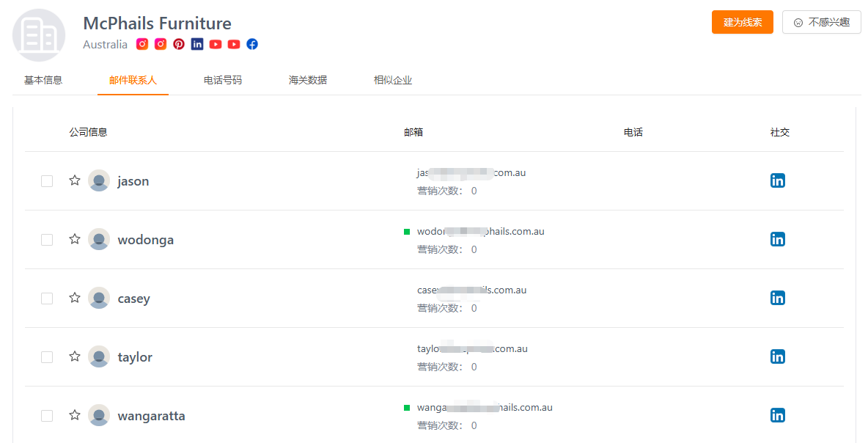The width and height of the screenshot is (868, 443).
Task: Click taylor's avatar icon
Action: click(x=99, y=356)
